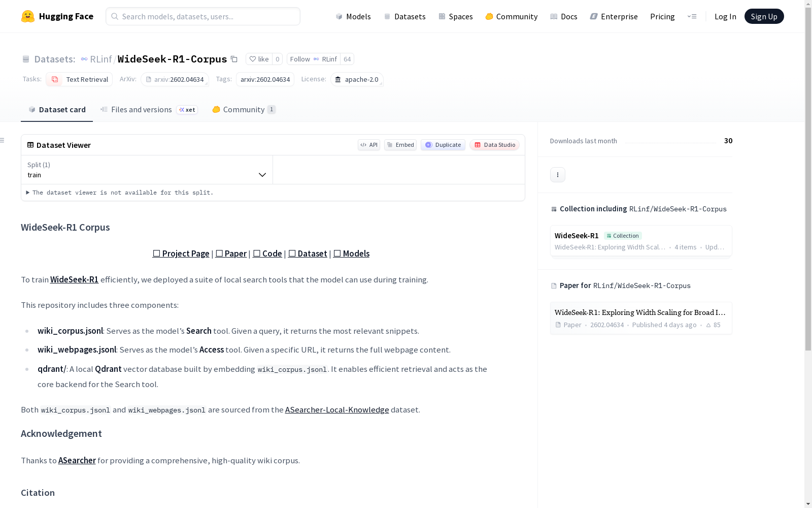Screen dimensions: 812x508
Task: Open the ASearcher-Local-Knowledge dataset link
Action: (337, 409)
